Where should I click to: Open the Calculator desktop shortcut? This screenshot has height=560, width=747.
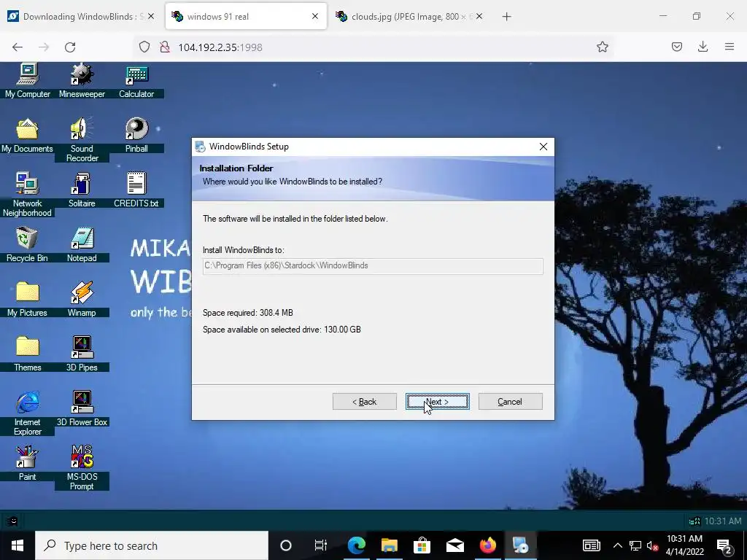pos(136,80)
